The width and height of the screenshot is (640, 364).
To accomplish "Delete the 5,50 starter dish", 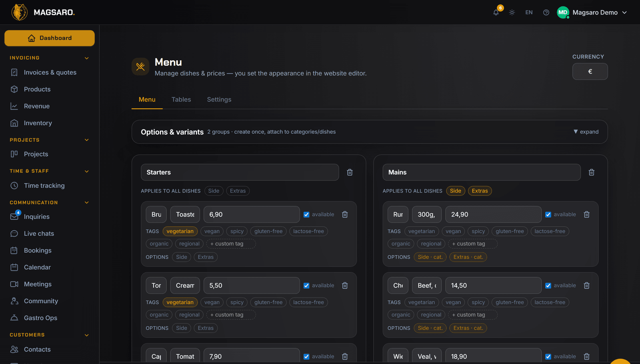I will [345, 286].
